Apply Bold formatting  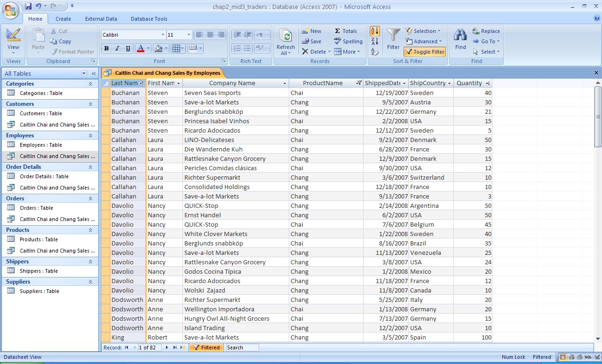pyautogui.click(x=106, y=48)
